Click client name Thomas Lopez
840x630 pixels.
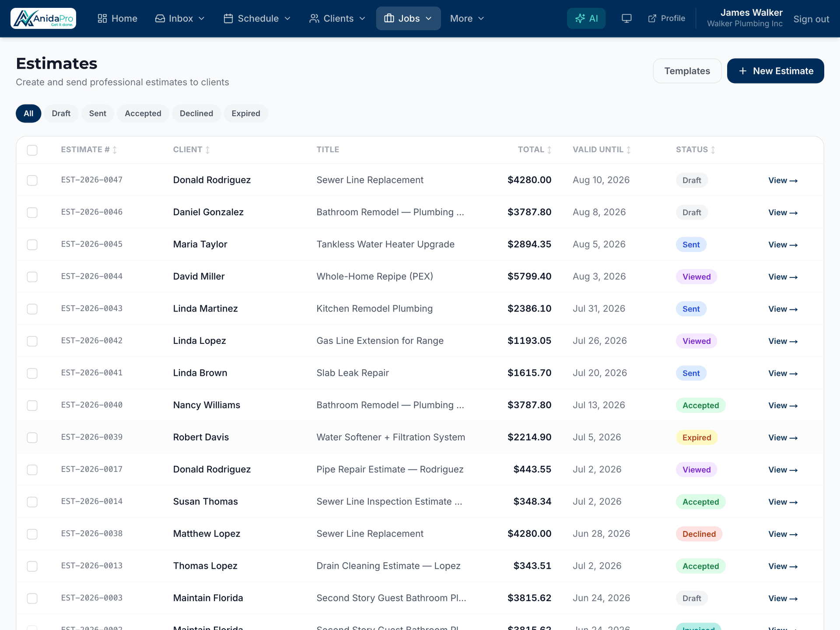point(205,566)
